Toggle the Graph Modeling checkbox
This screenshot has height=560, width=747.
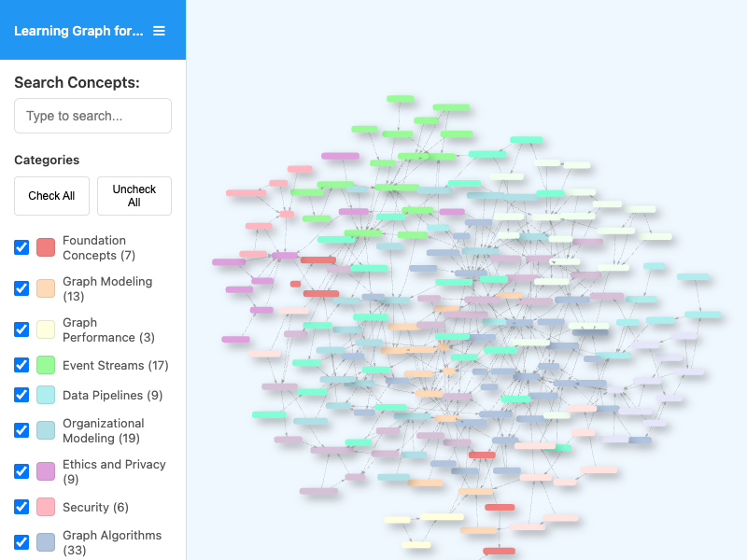(x=21, y=288)
